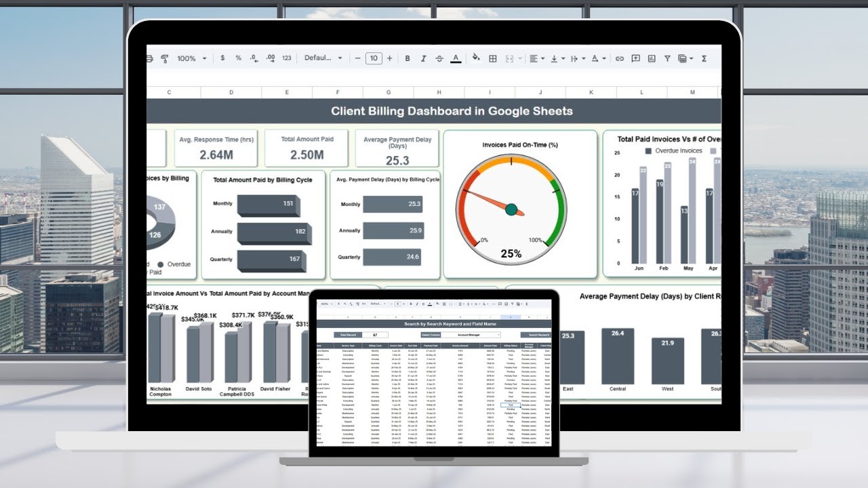Toggle bold formatting in the laptop toolbar
Viewport: 868px width, 488px height.
click(x=408, y=58)
